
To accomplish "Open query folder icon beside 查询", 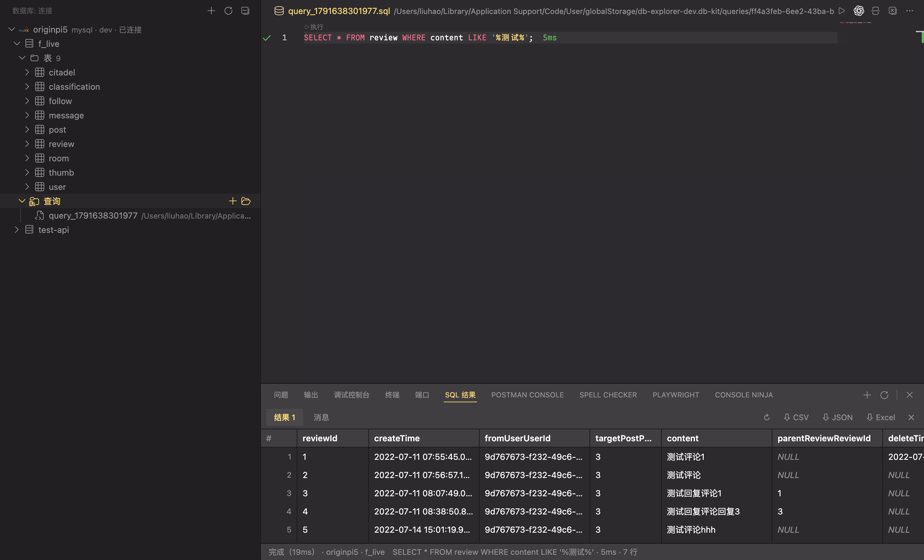I will point(246,201).
